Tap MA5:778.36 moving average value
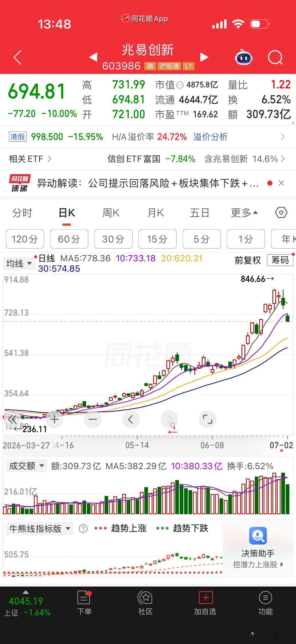 point(85,258)
